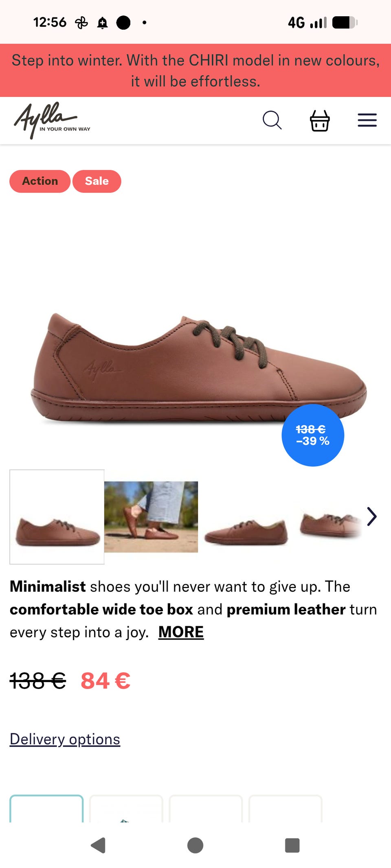Screen dimensions: 391x868
Task: Choose the second variant option box
Action: tap(126, 808)
